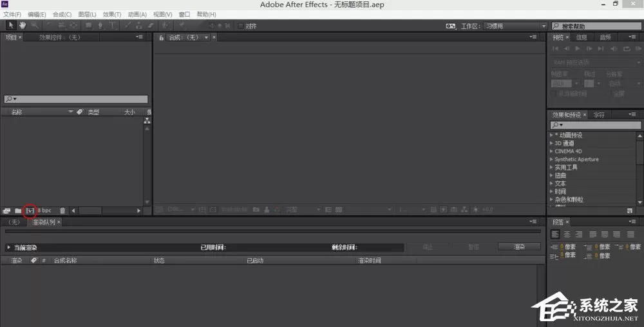Toggle the 对齐 snapping checkbox

click(241, 26)
